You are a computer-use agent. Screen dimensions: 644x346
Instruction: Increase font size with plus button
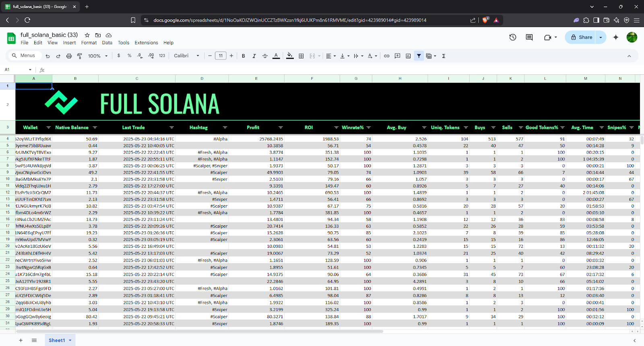tap(231, 56)
